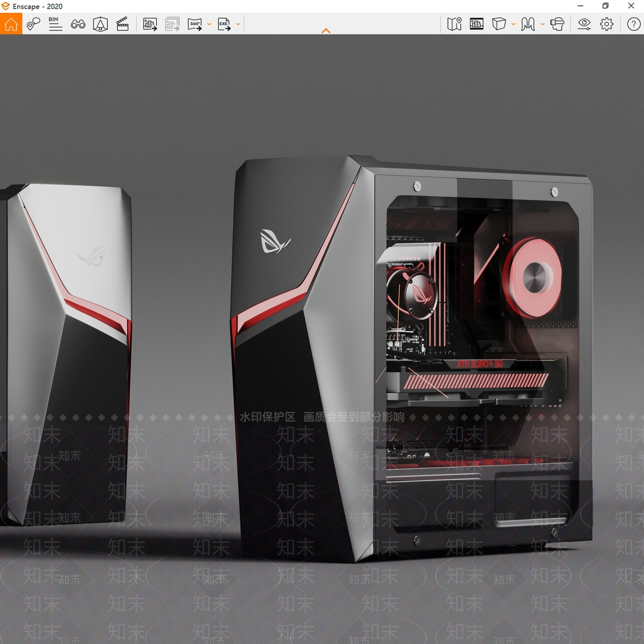Export the EXE standalone file
The image size is (644, 644).
(x=224, y=24)
